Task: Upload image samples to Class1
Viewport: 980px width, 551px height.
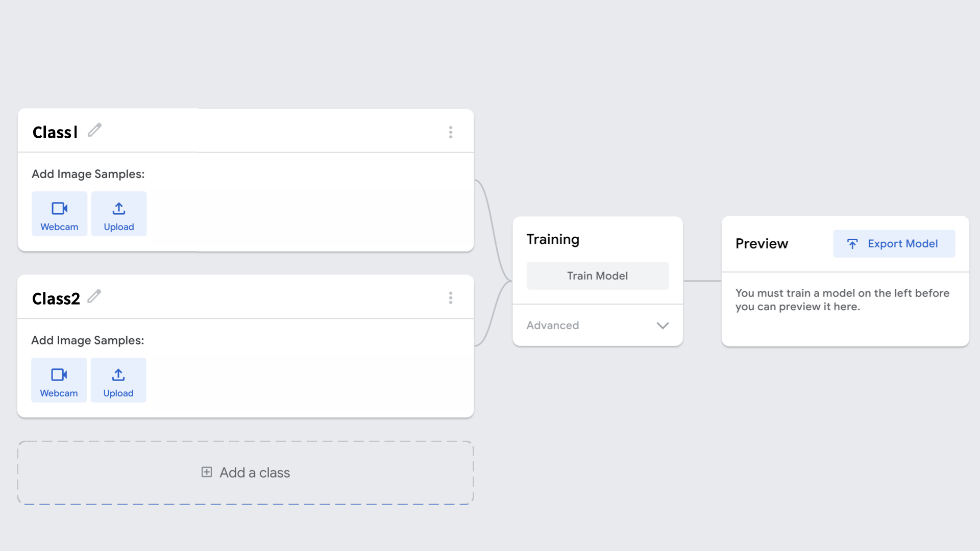Action: (x=119, y=214)
